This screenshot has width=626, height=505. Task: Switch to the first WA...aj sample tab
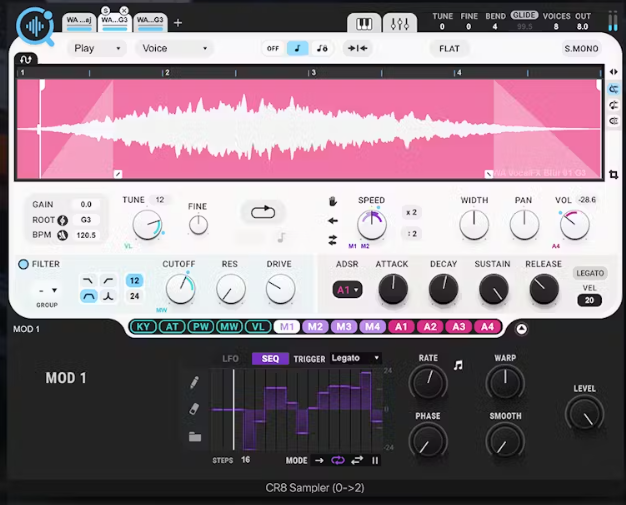[79, 22]
